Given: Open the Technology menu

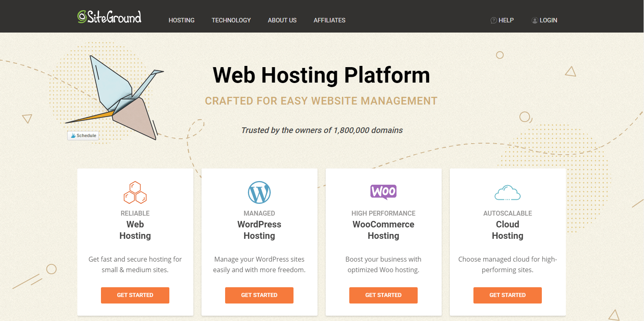Looking at the screenshot, I should click(231, 20).
